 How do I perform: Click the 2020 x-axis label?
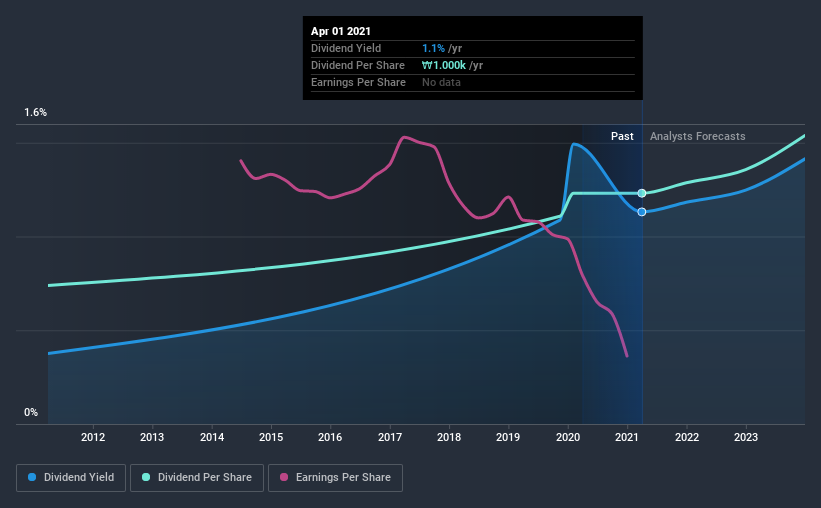(568, 437)
